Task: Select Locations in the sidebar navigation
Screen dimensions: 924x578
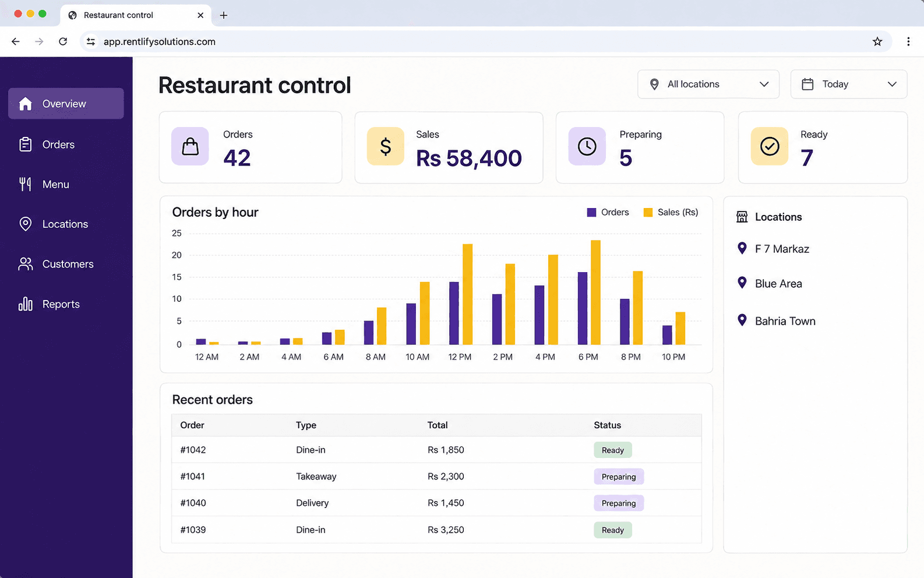Action: (66, 224)
